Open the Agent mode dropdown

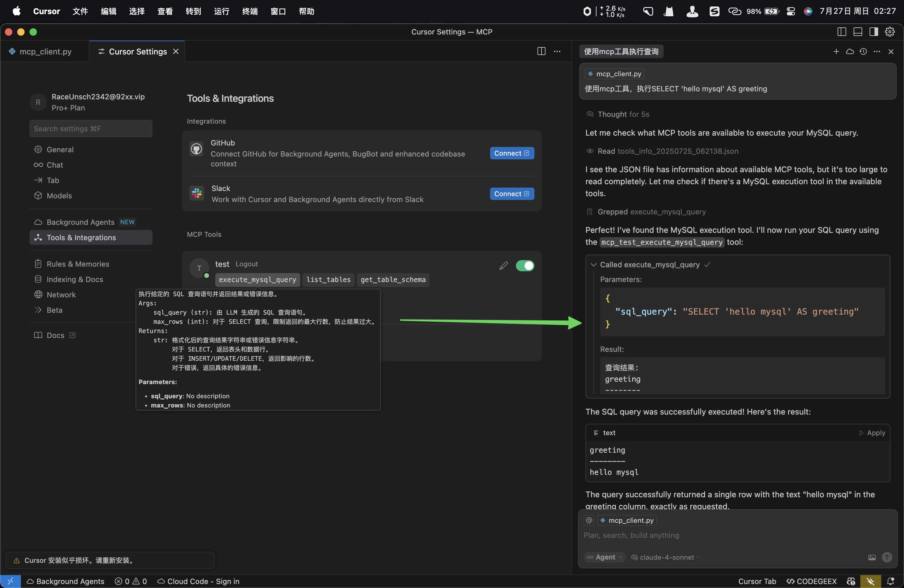point(605,557)
